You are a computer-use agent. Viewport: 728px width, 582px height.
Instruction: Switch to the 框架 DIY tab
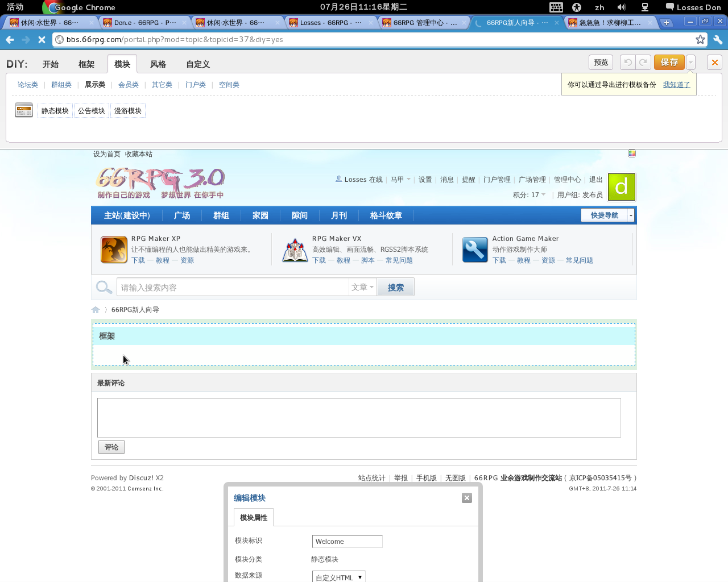86,64
